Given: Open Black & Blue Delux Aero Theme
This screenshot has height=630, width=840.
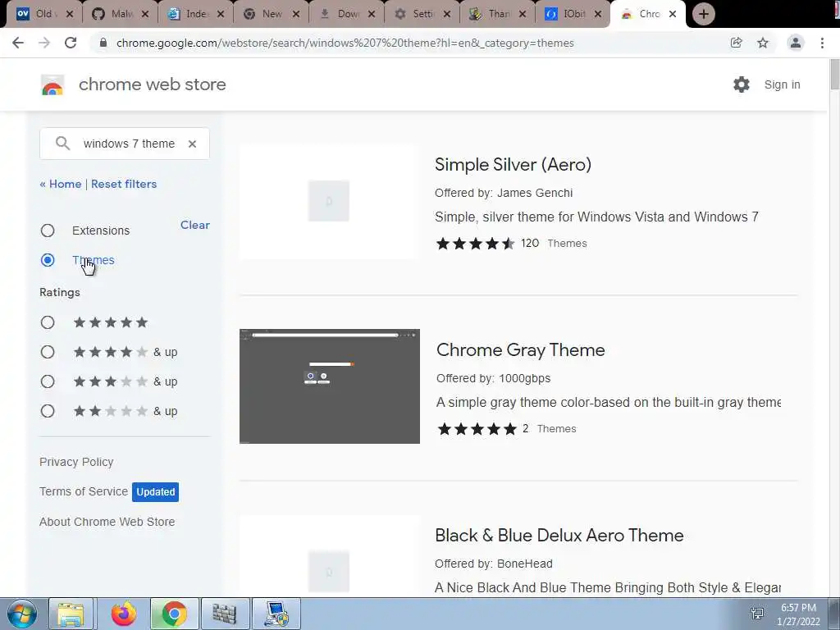Looking at the screenshot, I should (x=559, y=535).
